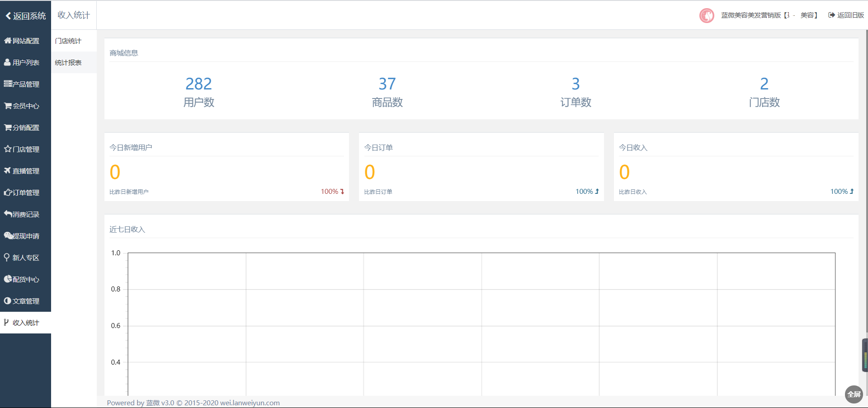868x408 pixels.
Task: Click the 0.6 y-axis label on chart
Action: click(x=116, y=326)
